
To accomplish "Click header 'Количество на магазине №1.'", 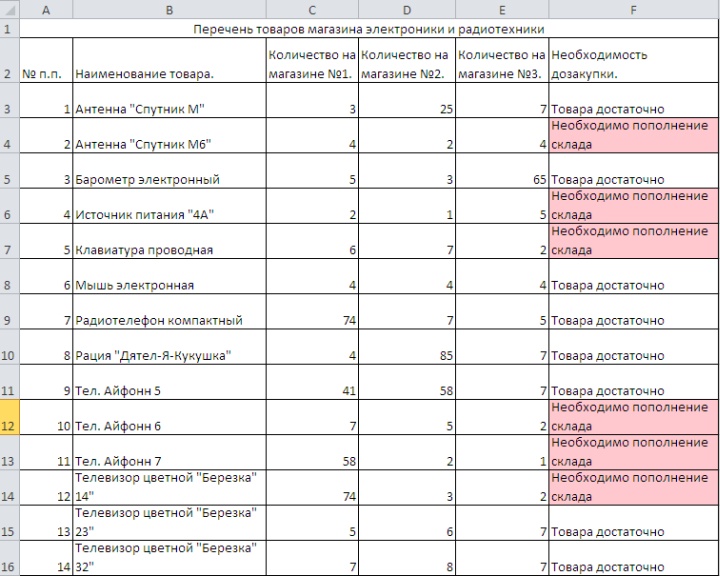I will click(312, 61).
